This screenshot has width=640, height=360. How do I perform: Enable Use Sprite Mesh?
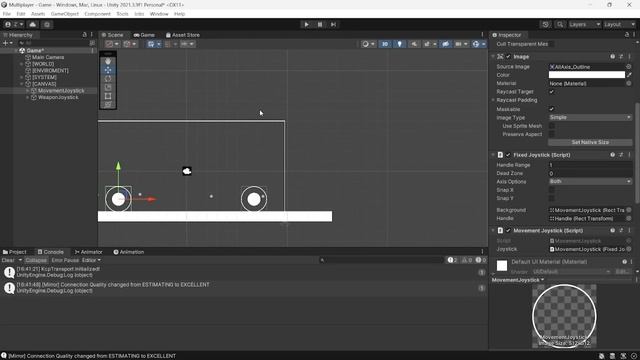(x=551, y=126)
